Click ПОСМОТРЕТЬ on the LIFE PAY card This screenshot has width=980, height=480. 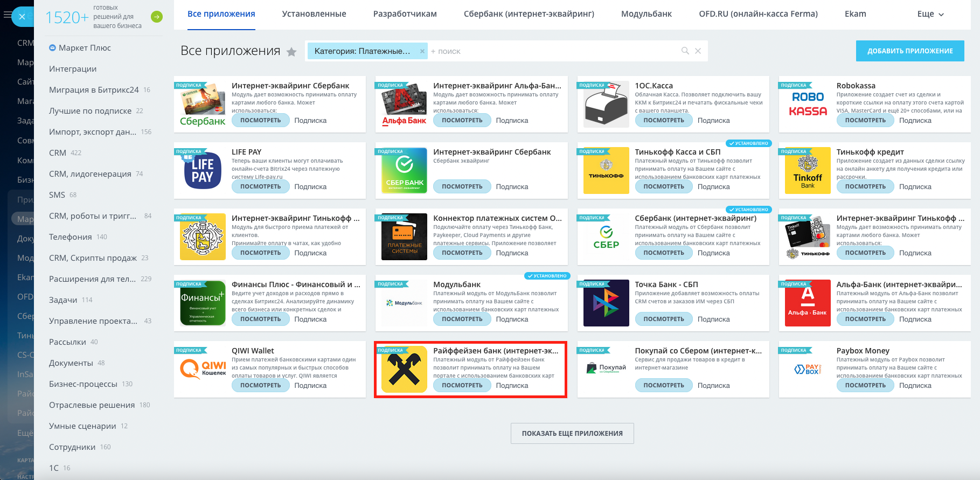(x=261, y=187)
